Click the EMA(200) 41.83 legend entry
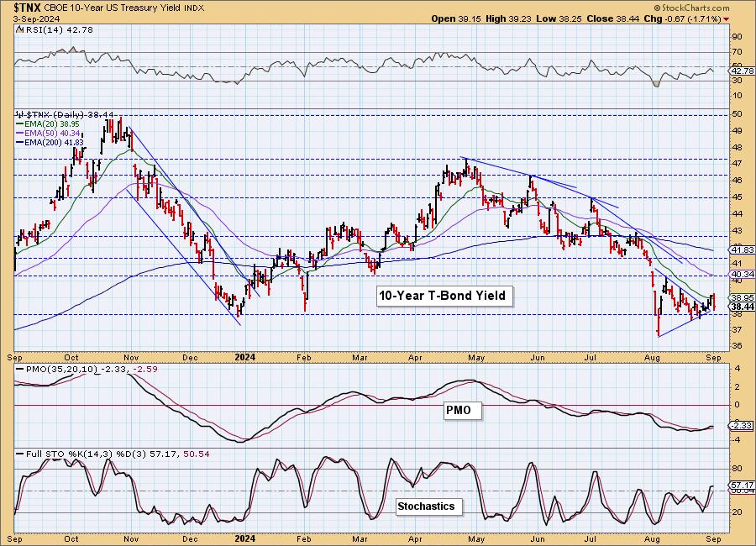 click(50, 142)
